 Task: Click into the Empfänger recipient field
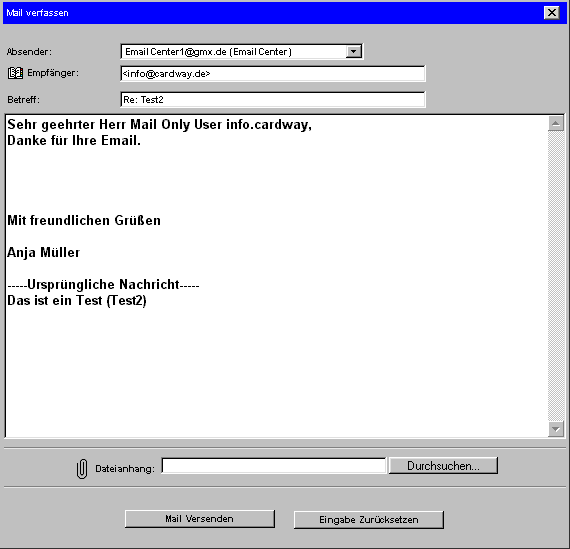point(272,74)
